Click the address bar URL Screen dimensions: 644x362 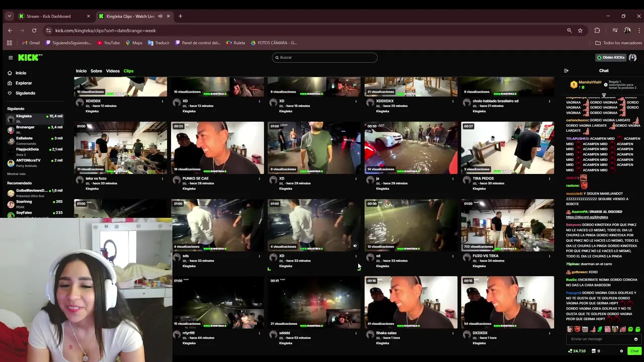click(x=106, y=31)
